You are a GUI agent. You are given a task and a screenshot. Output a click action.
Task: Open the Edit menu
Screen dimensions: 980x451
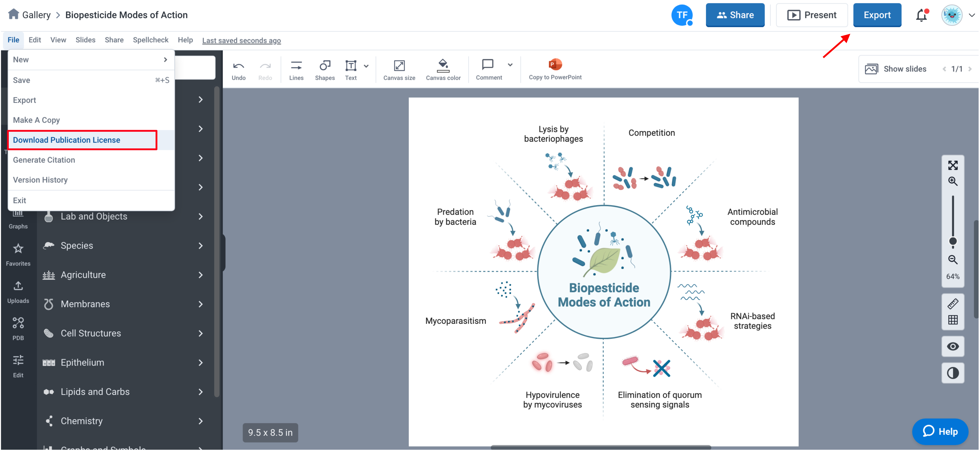[x=35, y=40]
